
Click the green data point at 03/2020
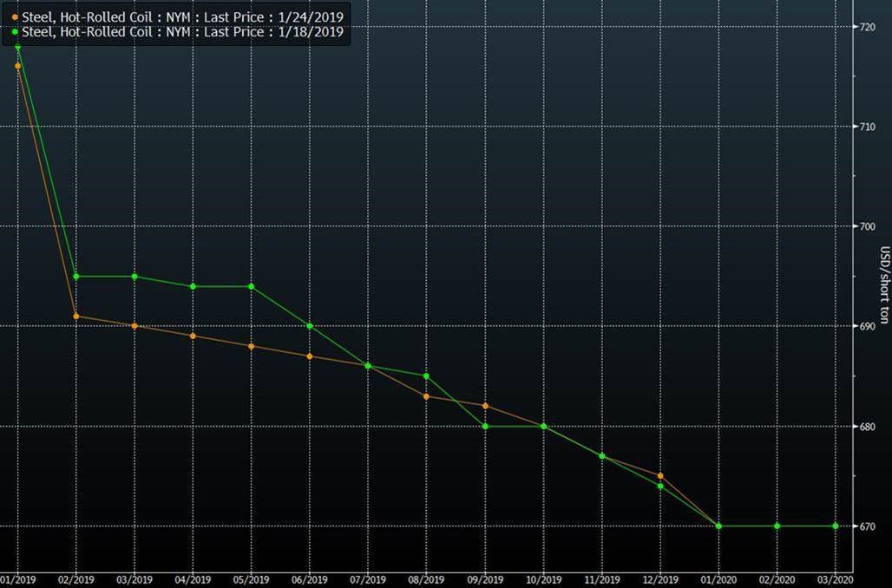[x=835, y=526]
